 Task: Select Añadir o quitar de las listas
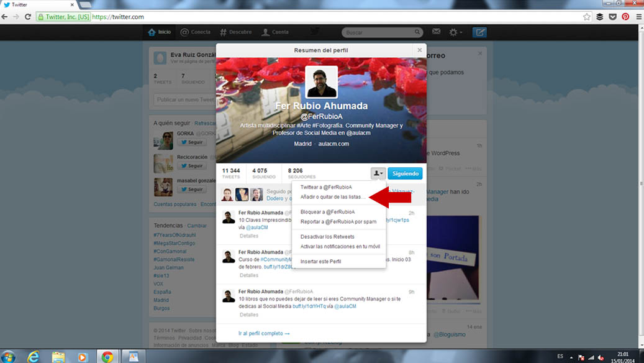332,197
